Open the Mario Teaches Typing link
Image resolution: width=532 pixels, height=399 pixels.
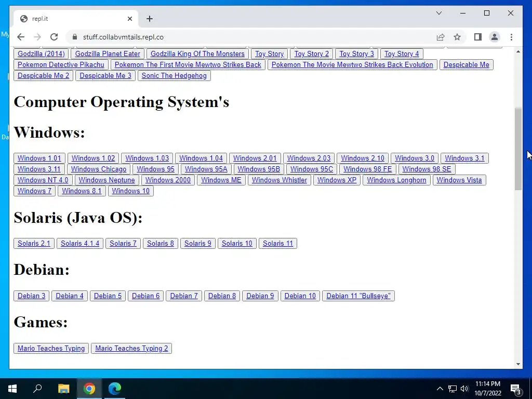pyautogui.click(x=51, y=349)
